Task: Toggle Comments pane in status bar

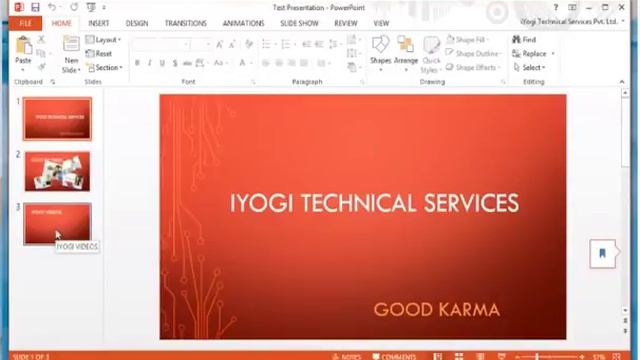Action: tap(394, 357)
